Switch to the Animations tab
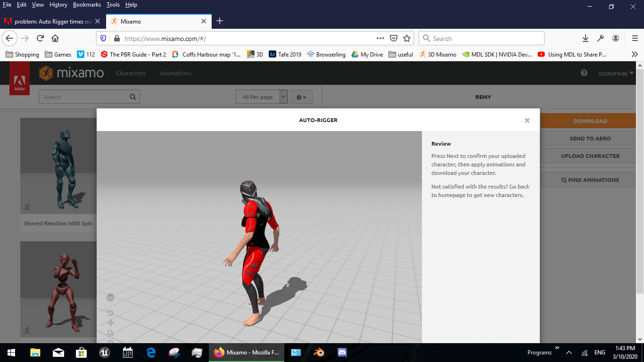The image size is (644, 362). tap(175, 73)
